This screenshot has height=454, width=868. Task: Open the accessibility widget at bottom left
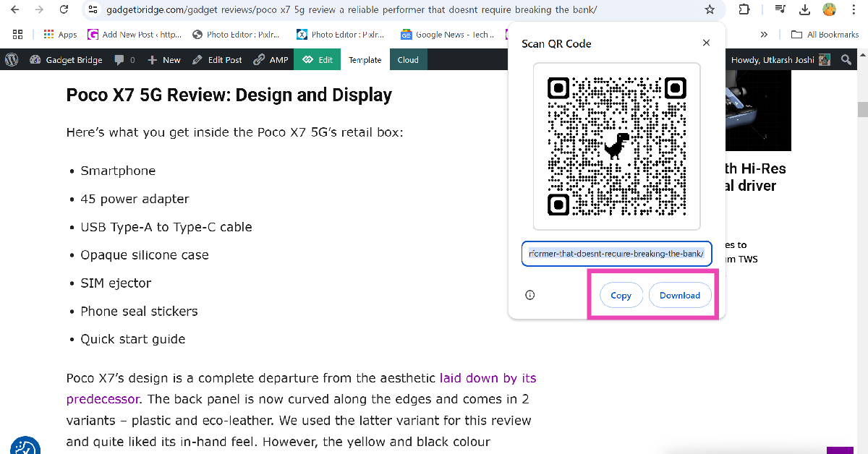click(x=25, y=444)
